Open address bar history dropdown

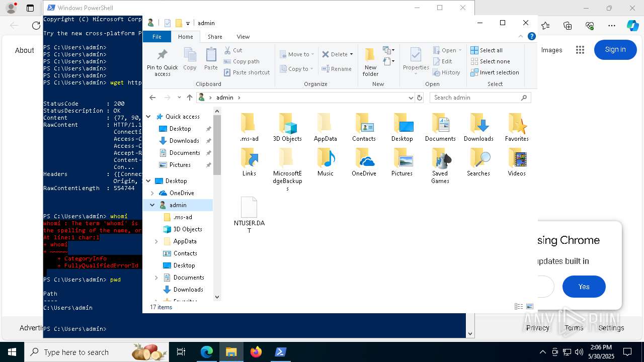pyautogui.click(x=411, y=98)
